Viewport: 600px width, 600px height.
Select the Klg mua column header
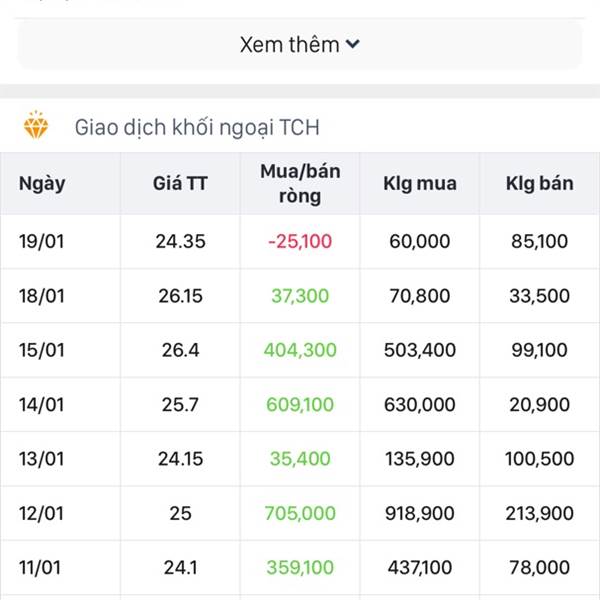pyautogui.click(x=420, y=183)
